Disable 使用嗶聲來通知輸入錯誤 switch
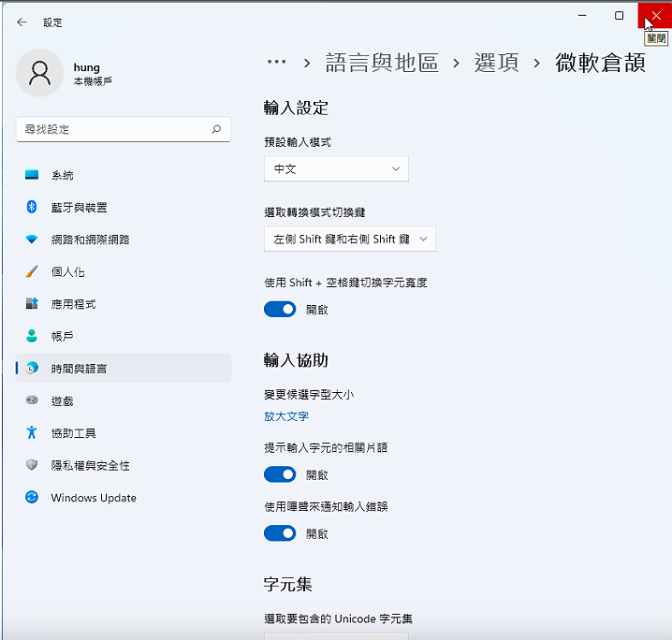The height and width of the screenshot is (640, 672). [280, 533]
